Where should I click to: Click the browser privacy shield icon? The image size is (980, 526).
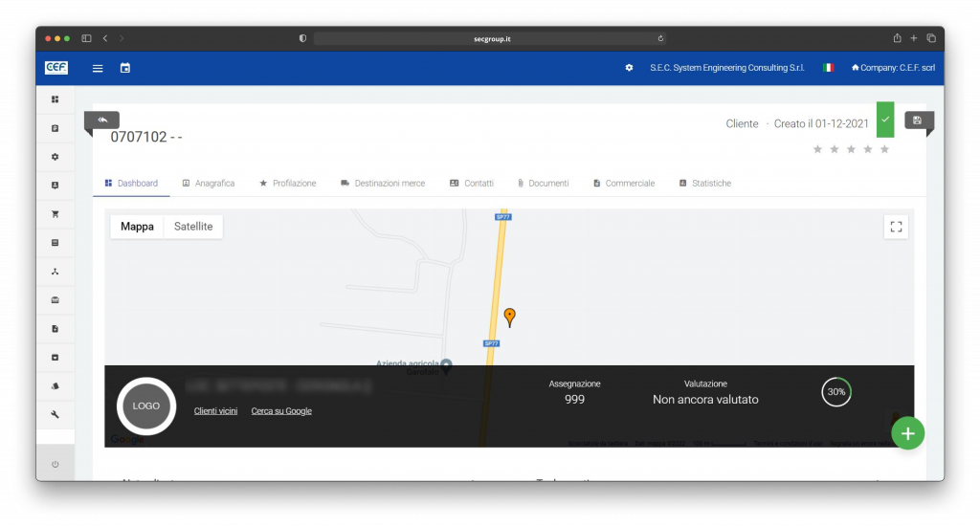pyautogui.click(x=302, y=38)
